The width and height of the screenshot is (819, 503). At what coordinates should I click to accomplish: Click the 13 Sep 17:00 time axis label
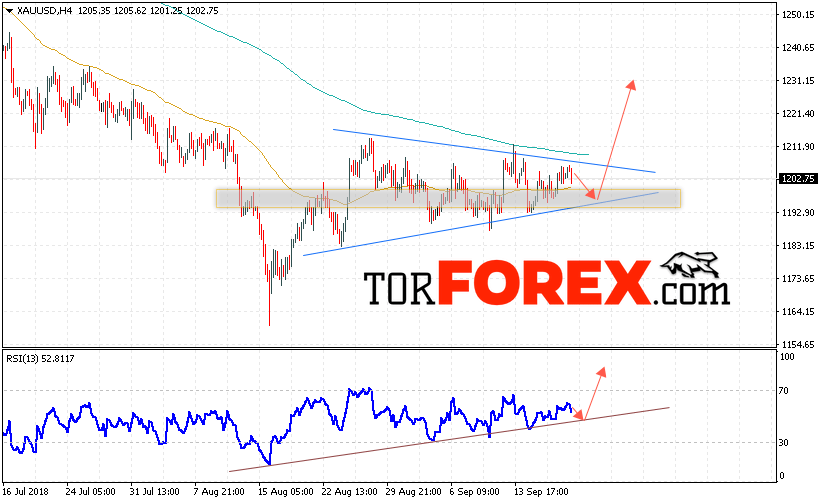click(x=541, y=492)
